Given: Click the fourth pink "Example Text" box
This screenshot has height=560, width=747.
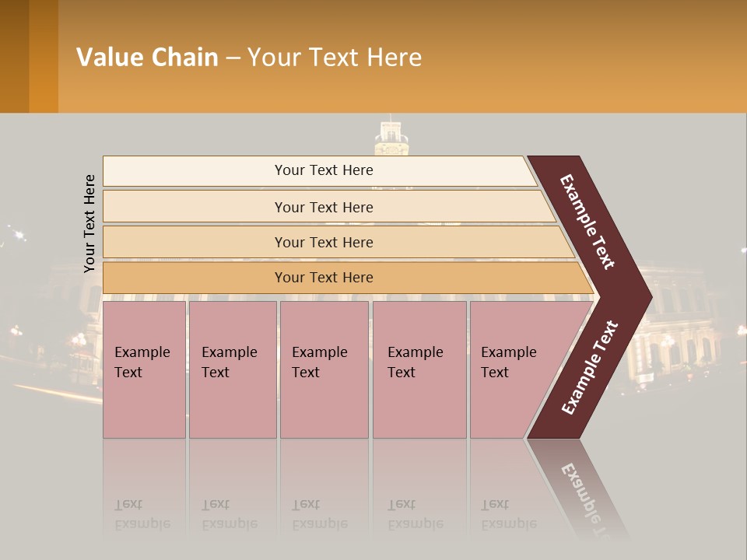Looking at the screenshot, I should [419, 369].
